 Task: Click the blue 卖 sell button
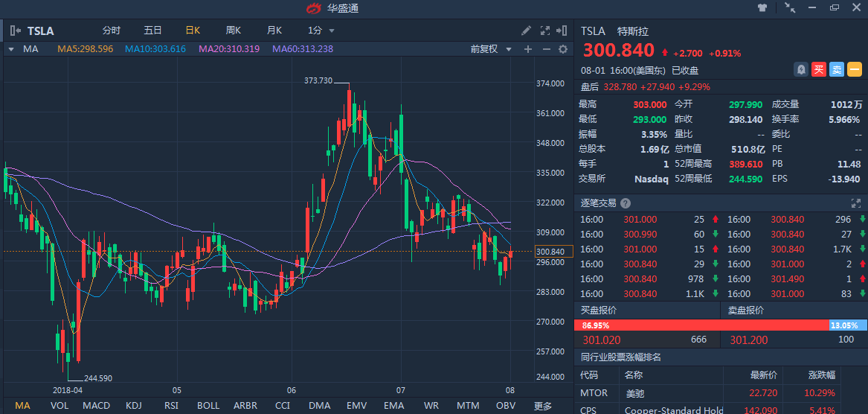837,69
